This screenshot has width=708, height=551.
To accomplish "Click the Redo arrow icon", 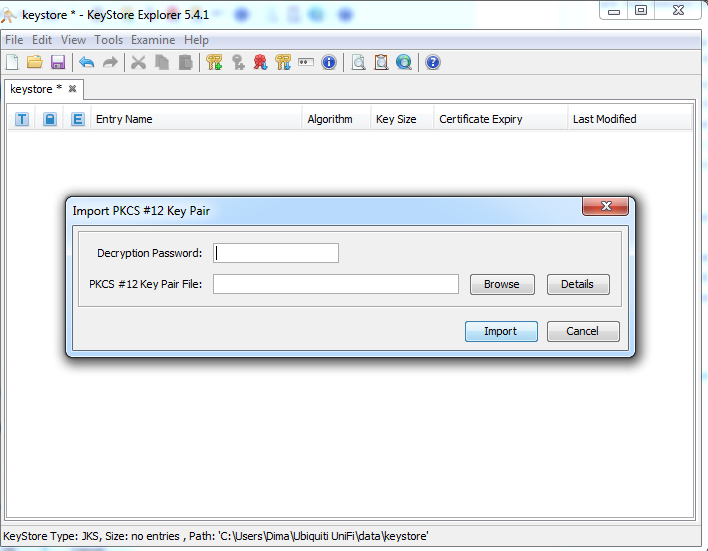I will point(110,62).
